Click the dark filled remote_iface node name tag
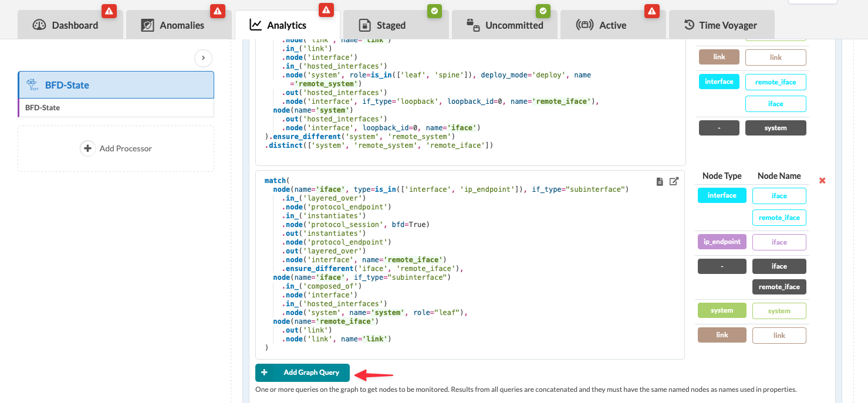Screen dimensions: 868x403 coord(779,287)
